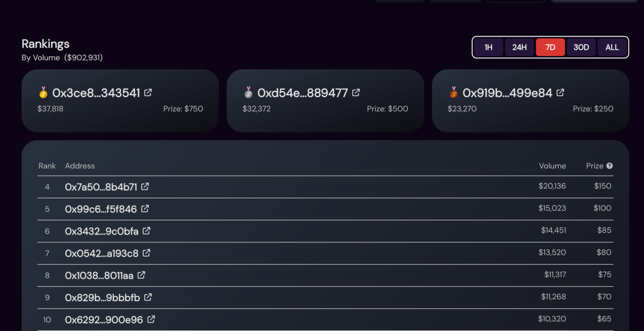
Task: Open external link icon beside 0x6292...900e96
Action: pos(151,319)
